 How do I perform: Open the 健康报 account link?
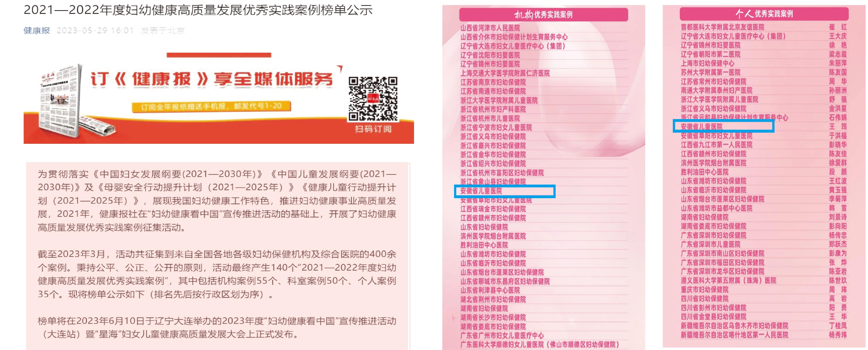37,31
